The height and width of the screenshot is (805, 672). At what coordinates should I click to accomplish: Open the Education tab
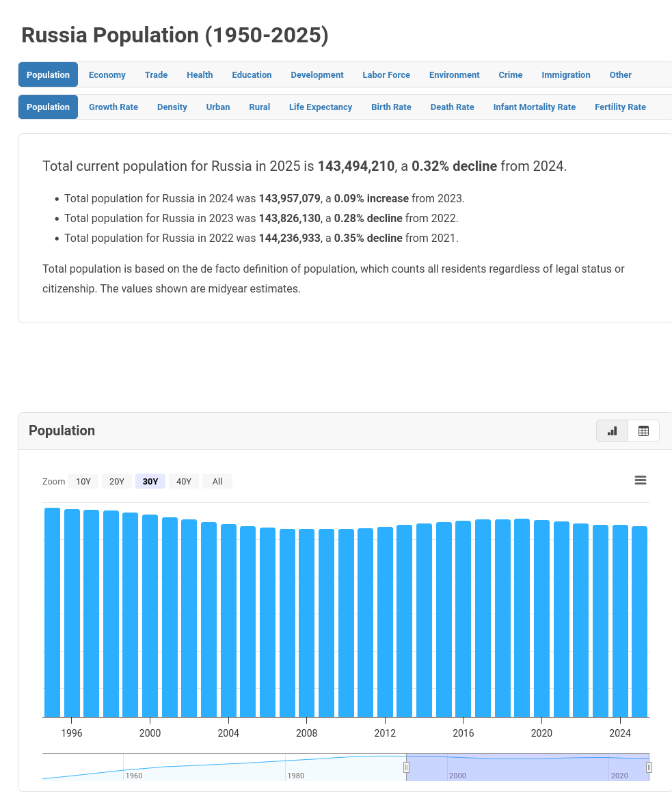click(252, 75)
